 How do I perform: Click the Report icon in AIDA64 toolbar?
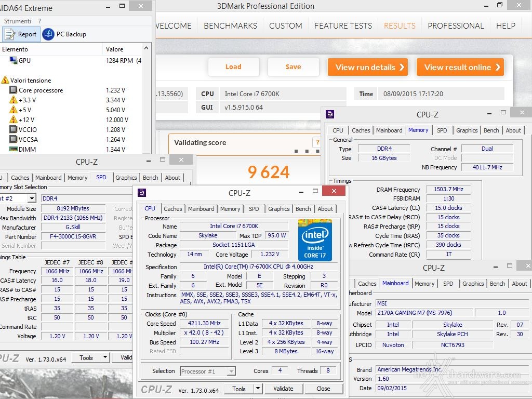click(x=9, y=34)
